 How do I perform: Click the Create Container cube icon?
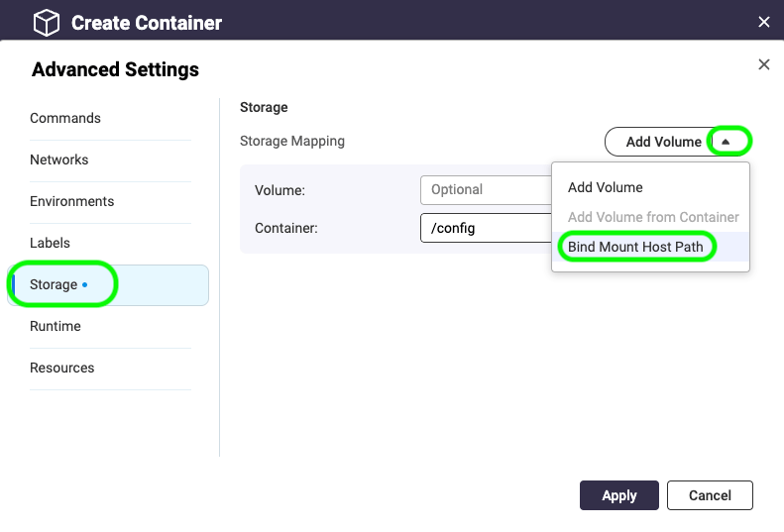click(x=47, y=22)
